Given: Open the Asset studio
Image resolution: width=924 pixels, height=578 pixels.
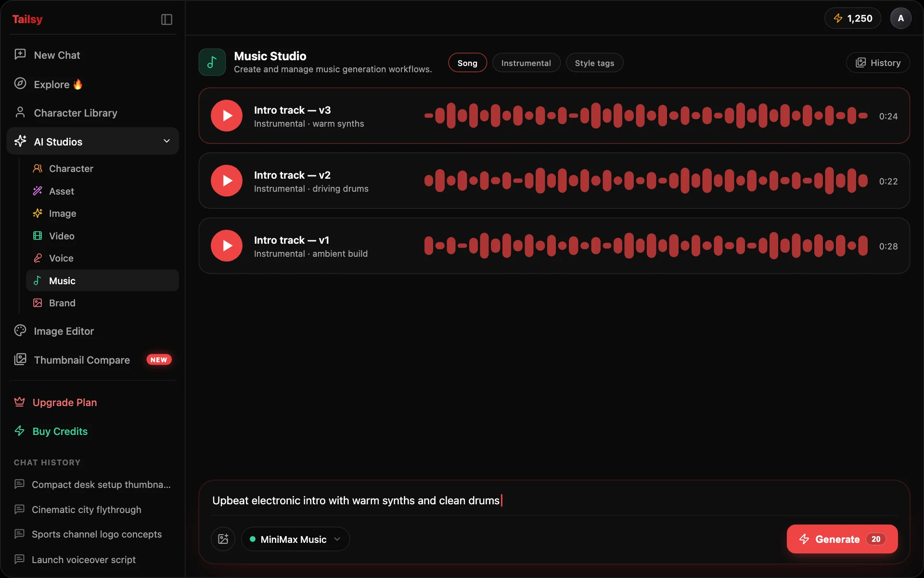Looking at the screenshot, I should point(103,191).
